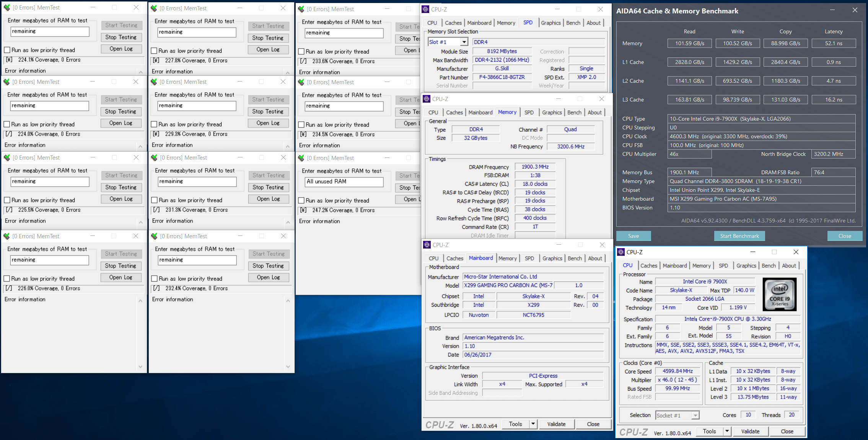
Task: Click the AIDA64 memory read value '101.59 GB/s'
Action: click(x=689, y=43)
